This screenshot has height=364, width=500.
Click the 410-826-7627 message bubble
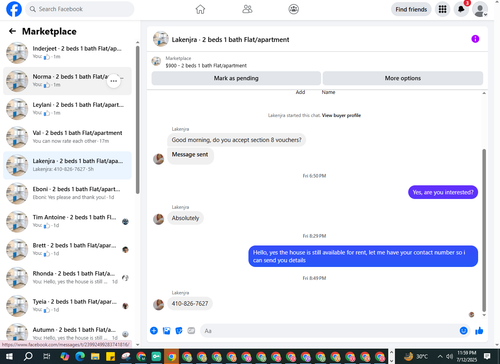coord(190,304)
